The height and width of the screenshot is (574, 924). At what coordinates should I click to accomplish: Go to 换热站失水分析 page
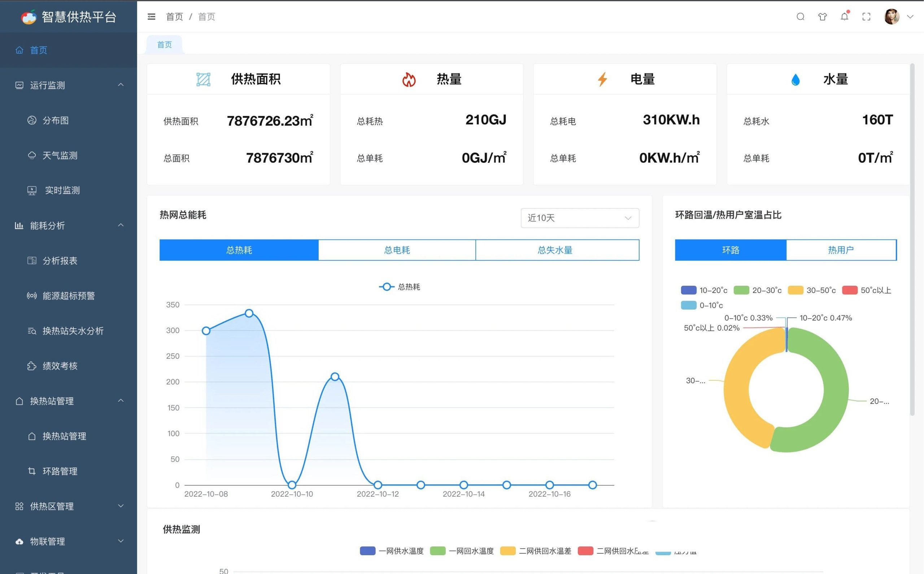point(73,331)
